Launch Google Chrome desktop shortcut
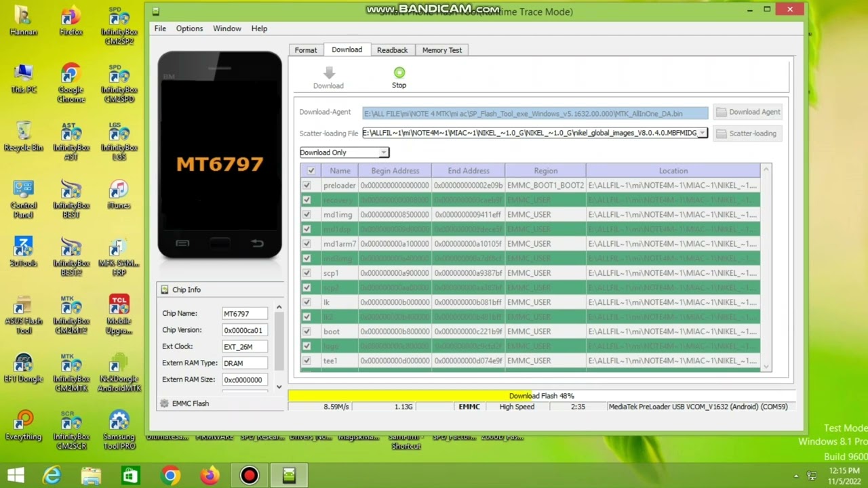This screenshot has width=868, height=488. coord(71,83)
